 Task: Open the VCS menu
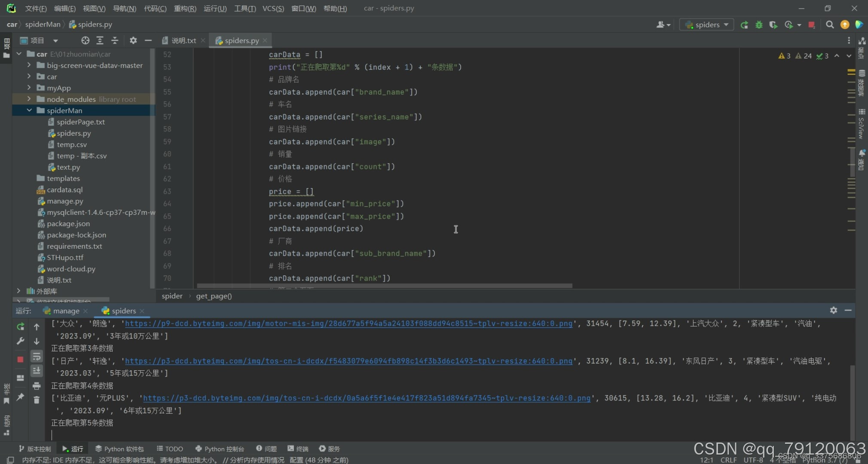pyautogui.click(x=273, y=8)
